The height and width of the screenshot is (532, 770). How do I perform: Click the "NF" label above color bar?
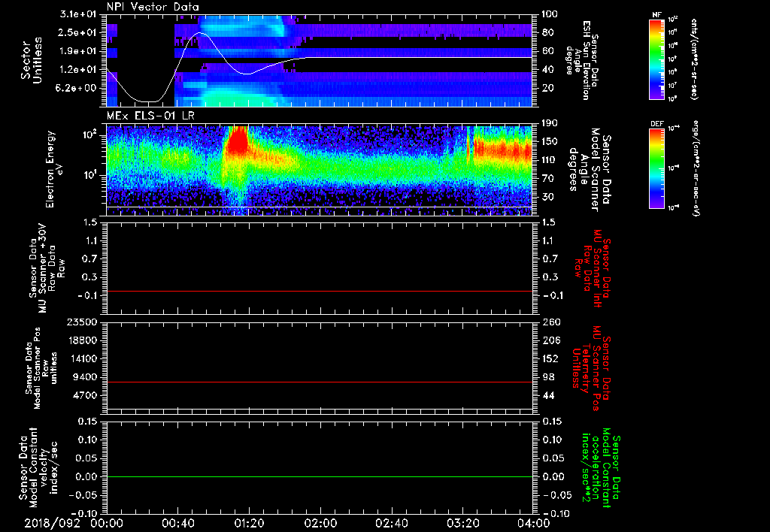(656, 15)
